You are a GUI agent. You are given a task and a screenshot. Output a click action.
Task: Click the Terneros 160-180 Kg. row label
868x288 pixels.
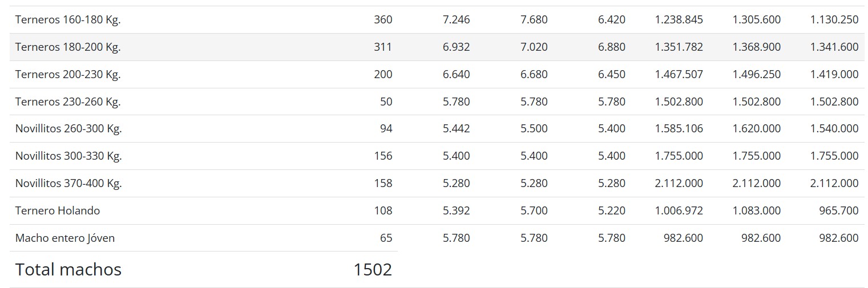68,20
